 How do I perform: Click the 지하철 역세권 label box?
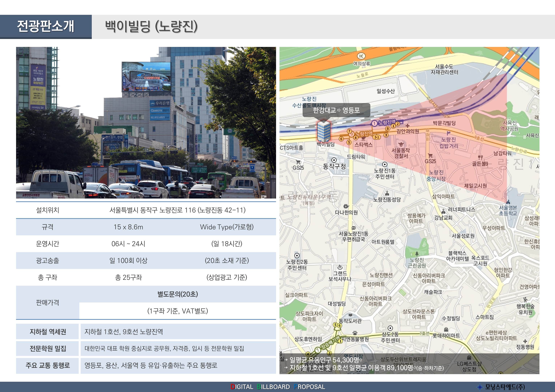pos(47,332)
